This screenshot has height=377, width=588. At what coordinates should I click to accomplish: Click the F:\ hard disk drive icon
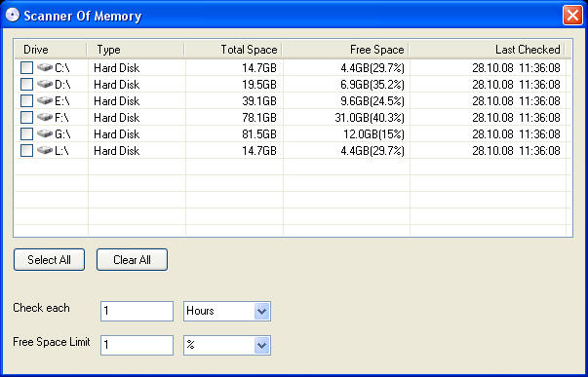coord(45,117)
